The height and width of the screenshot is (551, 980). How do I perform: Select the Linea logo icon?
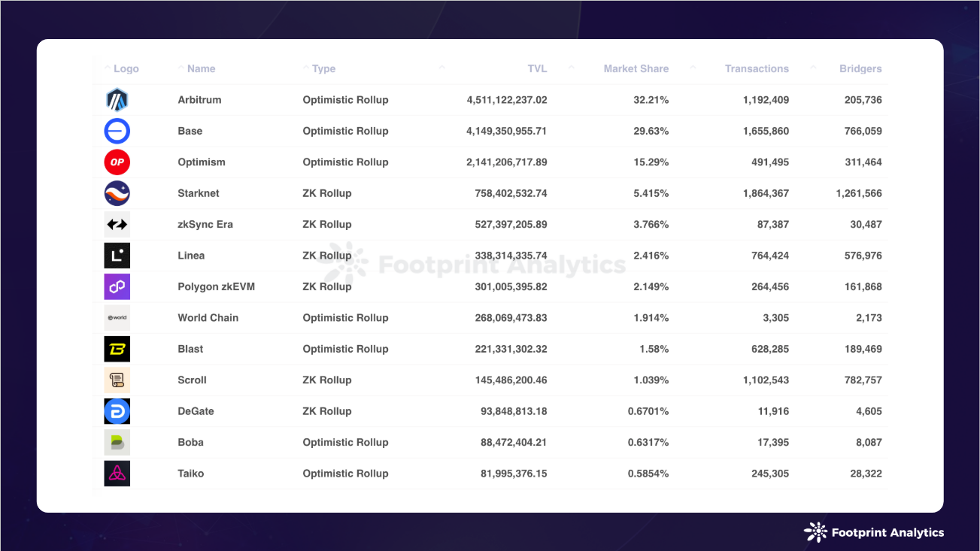pyautogui.click(x=117, y=256)
